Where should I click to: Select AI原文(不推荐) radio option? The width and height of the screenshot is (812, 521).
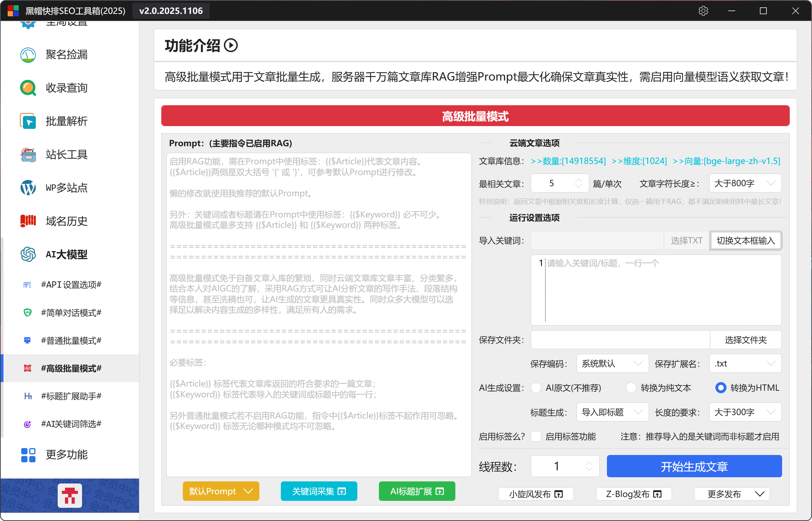click(x=536, y=388)
